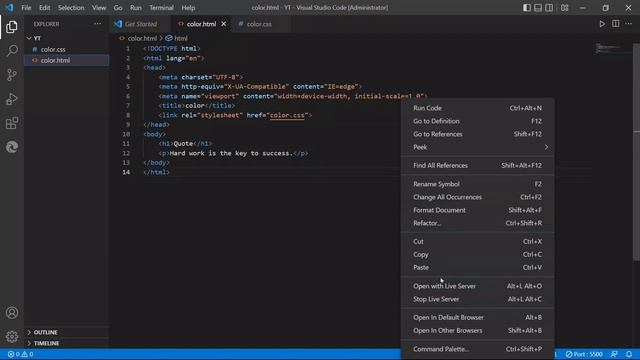The width and height of the screenshot is (640, 360).
Task: Click the color.css link in href
Action: pyautogui.click(x=287, y=116)
